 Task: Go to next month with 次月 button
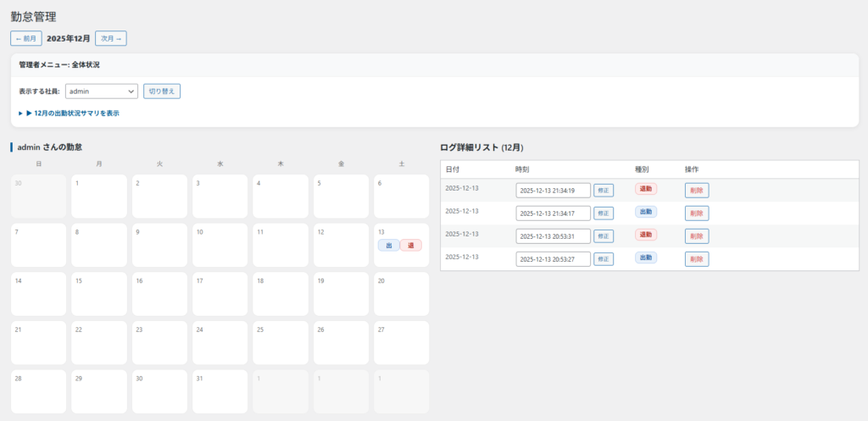tap(110, 38)
